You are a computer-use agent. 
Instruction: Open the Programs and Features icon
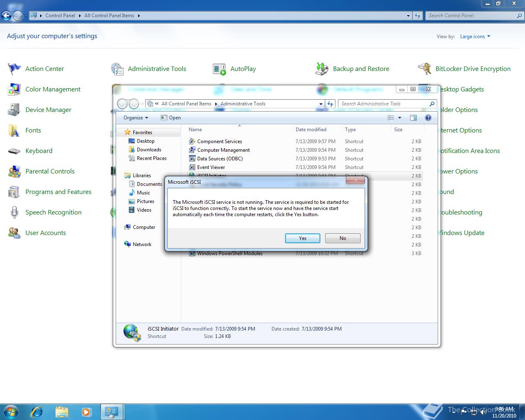tap(14, 192)
